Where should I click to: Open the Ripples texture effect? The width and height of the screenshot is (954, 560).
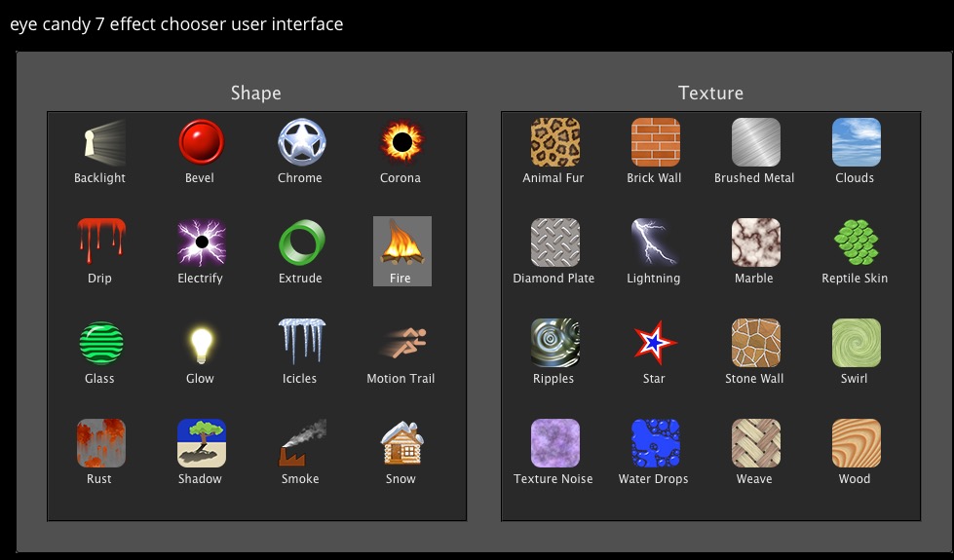click(554, 343)
